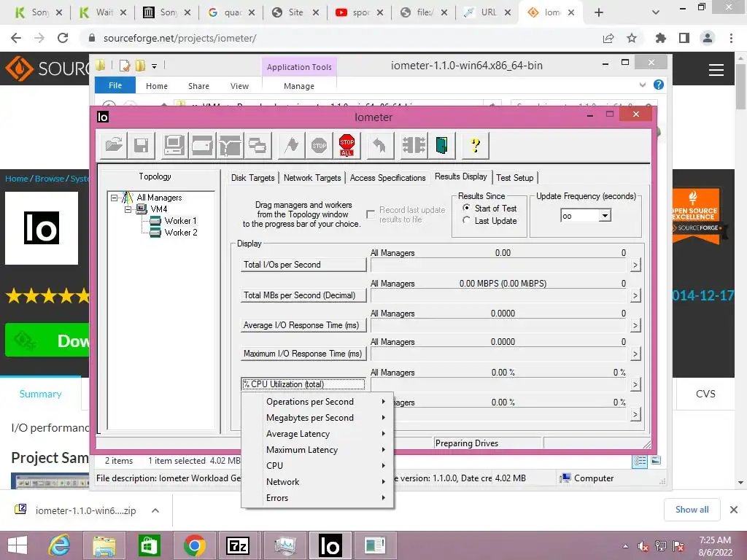This screenshot has width=747, height=560.
Task: Open File tab in Explorer window
Action: point(115,85)
